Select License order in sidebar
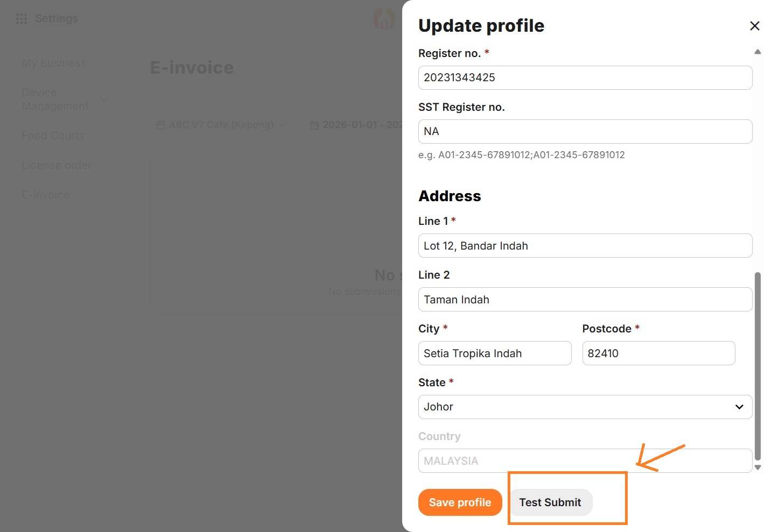Screen dimensions: 779x532 [57, 165]
